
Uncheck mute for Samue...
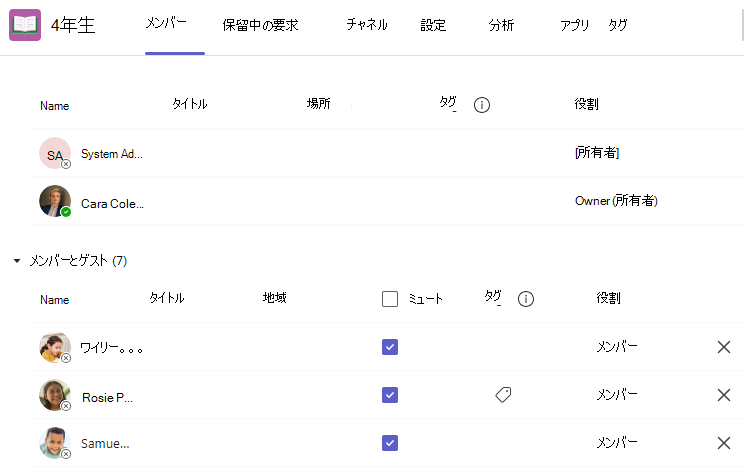(390, 443)
